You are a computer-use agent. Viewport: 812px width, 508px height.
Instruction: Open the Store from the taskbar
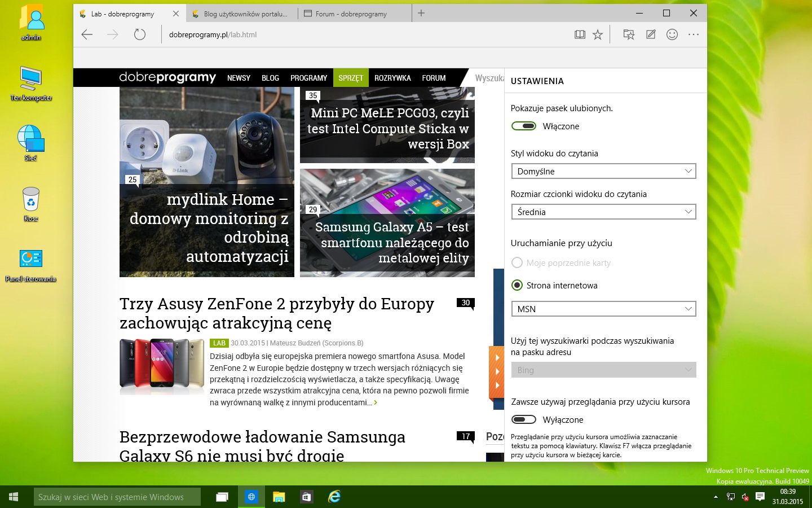point(306,497)
